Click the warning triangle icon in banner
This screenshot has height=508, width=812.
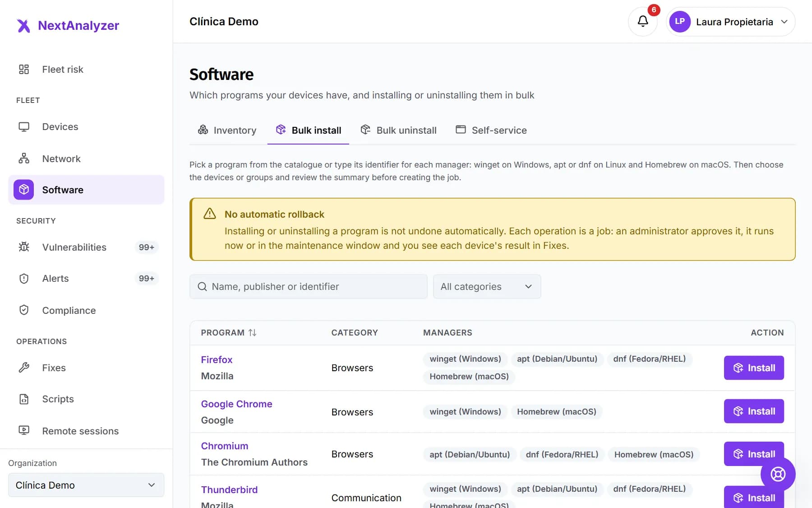(x=210, y=214)
